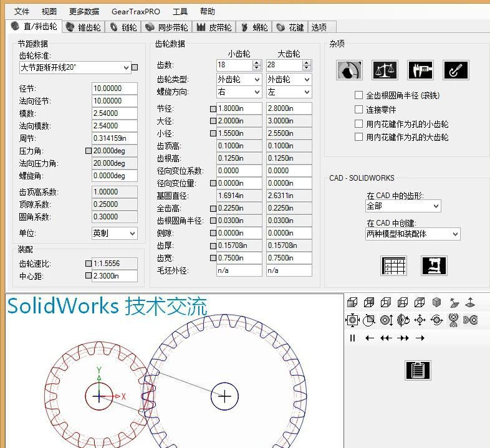Check 用内花键作为孔的大齿轮 option
490x448 pixels.
pyautogui.click(x=358, y=137)
